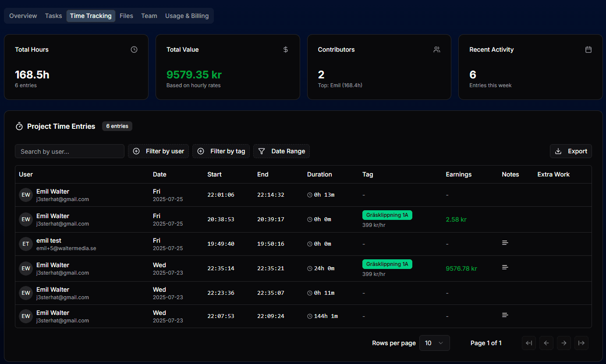The image size is (606, 364).
Task: Go to the first page
Action: pos(529,343)
